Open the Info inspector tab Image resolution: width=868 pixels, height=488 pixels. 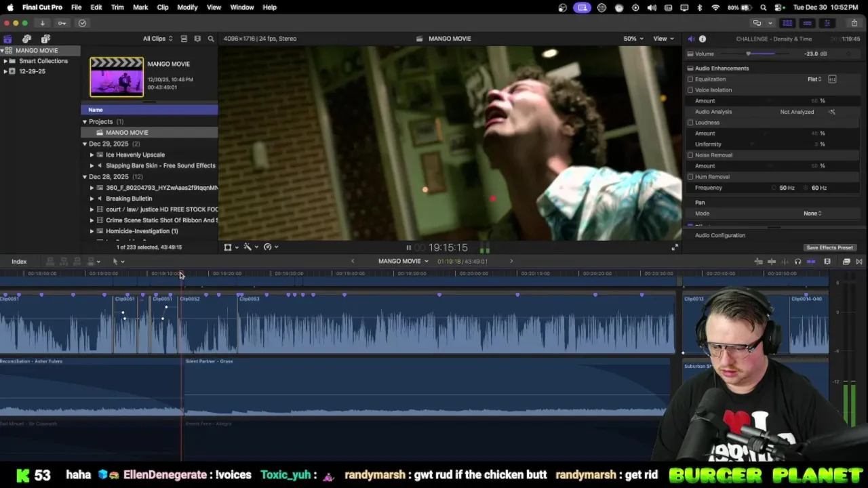coord(703,39)
